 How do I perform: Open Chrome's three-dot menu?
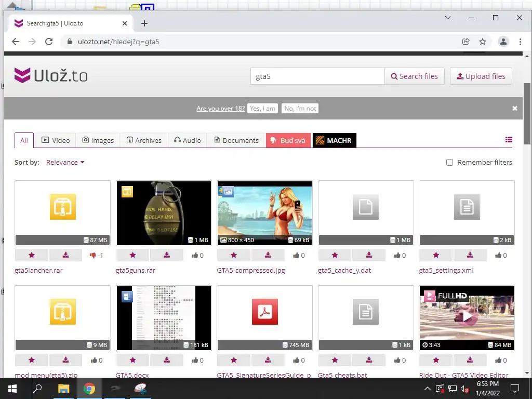click(x=520, y=42)
